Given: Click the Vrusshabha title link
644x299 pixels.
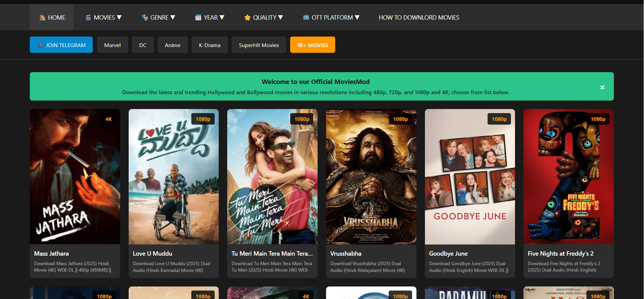Looking at the screenshot, I should (x=346, y=254).
